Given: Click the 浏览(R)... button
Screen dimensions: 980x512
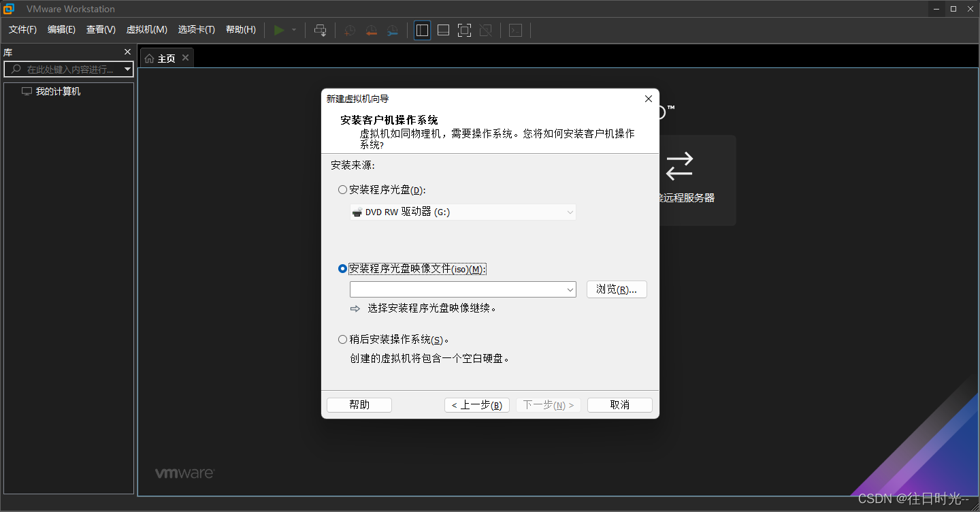Looking at the screenshot, I should point(617,289).
